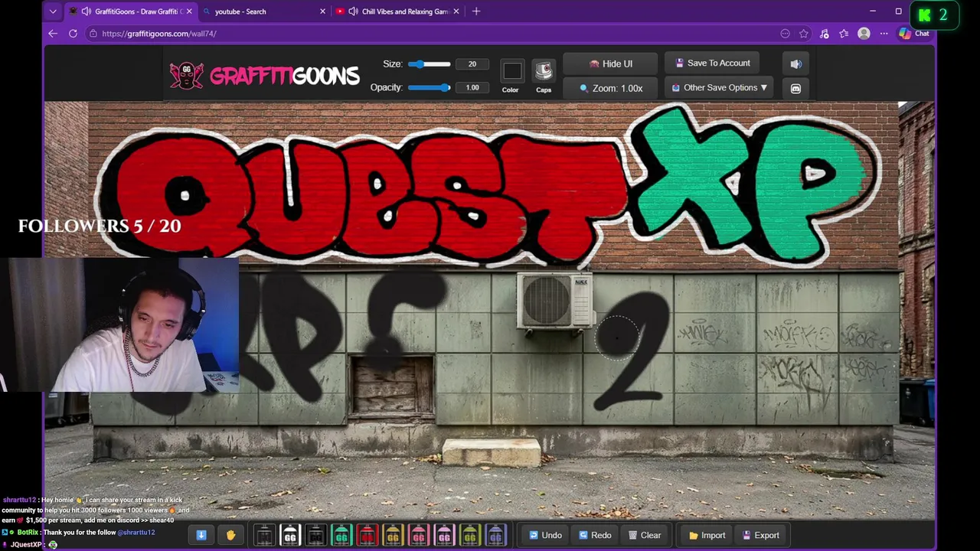The width and height of the screenshot is (980, 551).
Task: Select the light pink spray can
Action: pos(444,535)
